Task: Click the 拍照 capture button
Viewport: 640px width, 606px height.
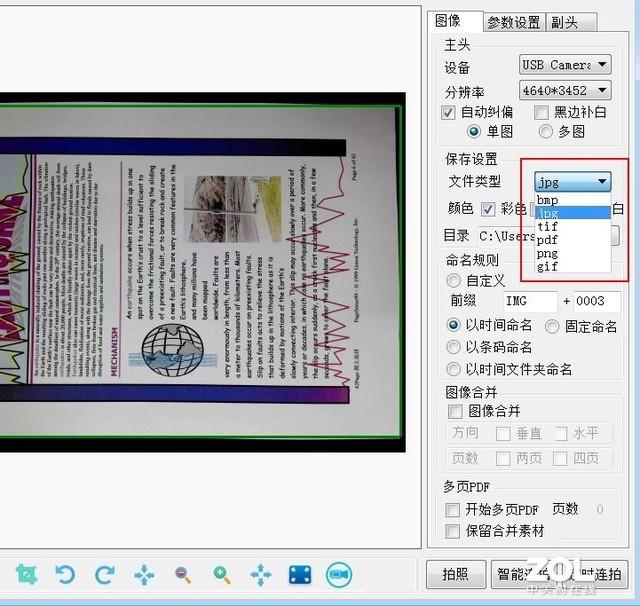Action: click(x=456, y=575)
